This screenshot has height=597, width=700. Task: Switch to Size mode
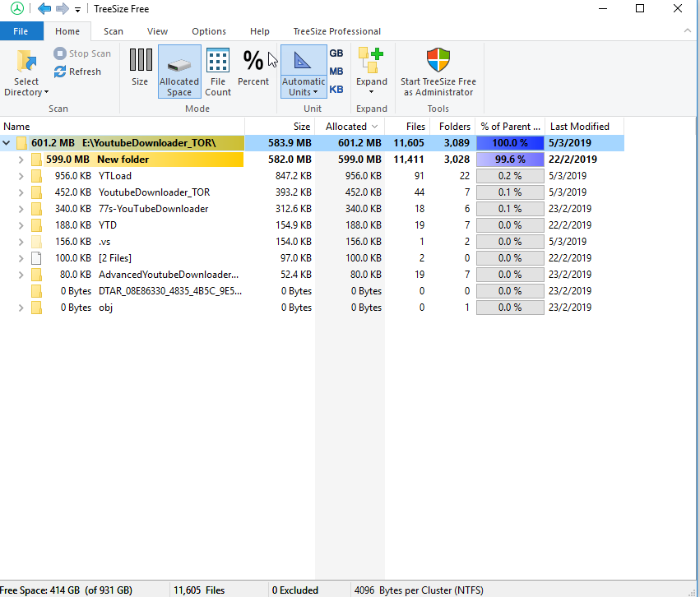[140, 67]
